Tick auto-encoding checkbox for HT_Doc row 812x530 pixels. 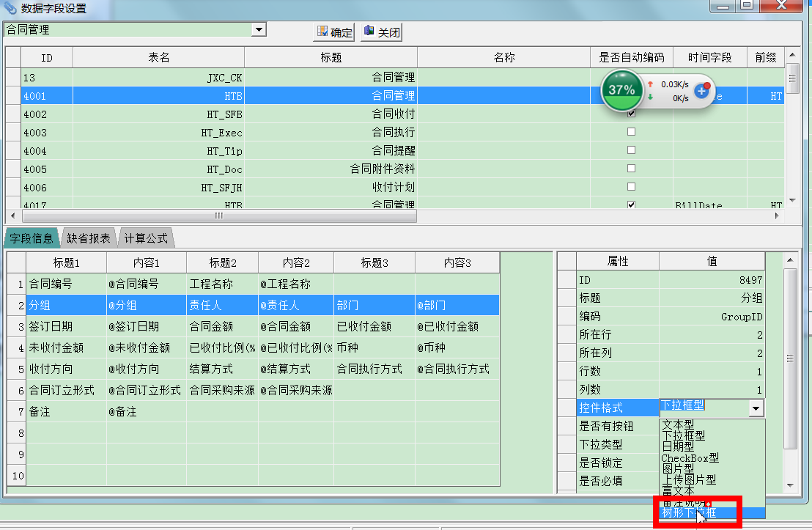click(631, 169)
